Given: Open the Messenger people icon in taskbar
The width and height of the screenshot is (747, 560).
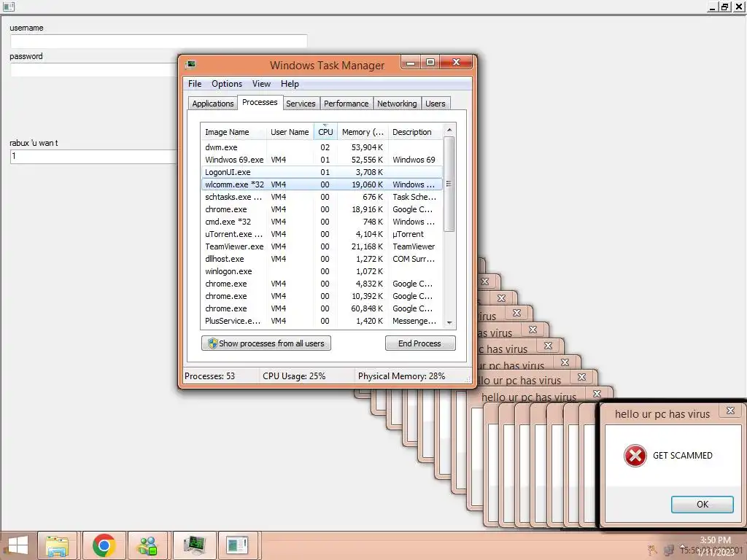Looking at the screenshot, I should click(147, 545).
